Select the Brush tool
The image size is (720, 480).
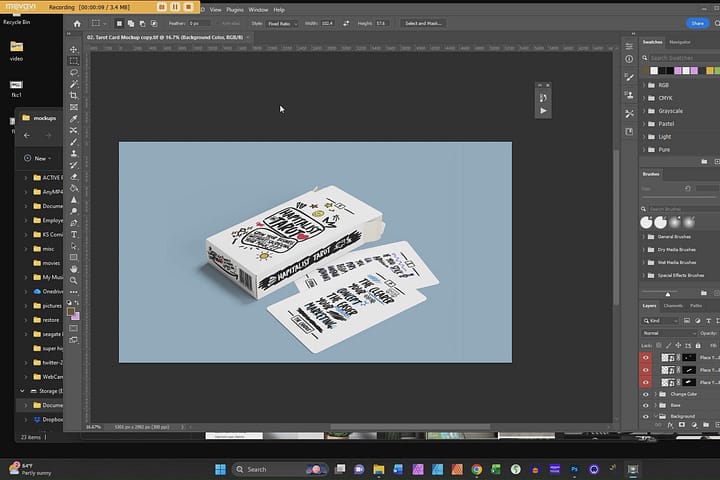point(73,142)
